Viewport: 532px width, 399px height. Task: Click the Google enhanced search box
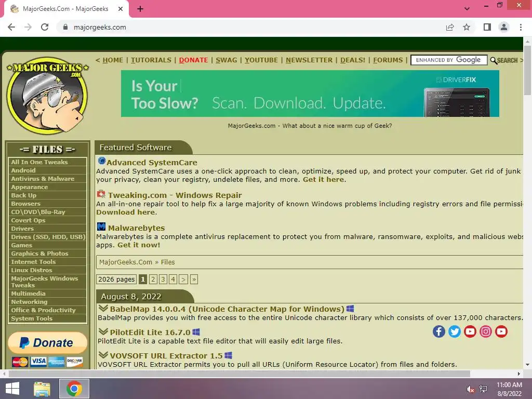[449, 60]
